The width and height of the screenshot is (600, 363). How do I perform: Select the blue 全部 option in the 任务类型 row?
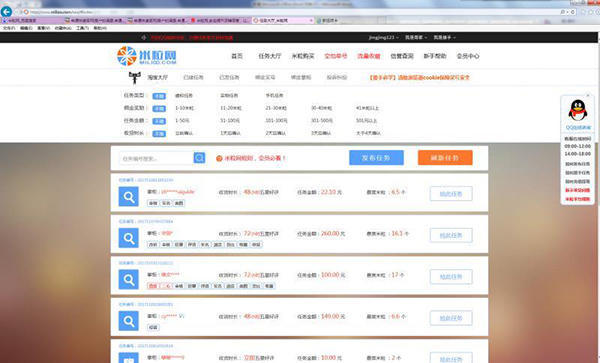coord(159,96)
